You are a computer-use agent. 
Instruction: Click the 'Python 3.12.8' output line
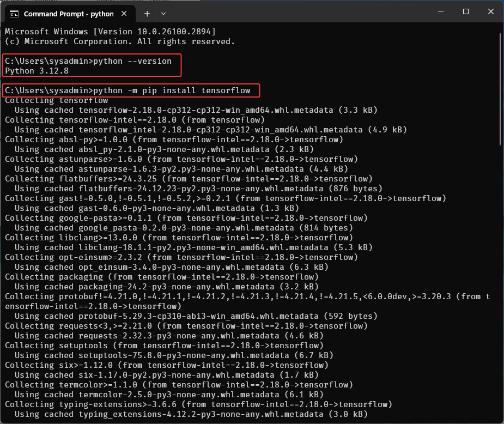(37, 71)
